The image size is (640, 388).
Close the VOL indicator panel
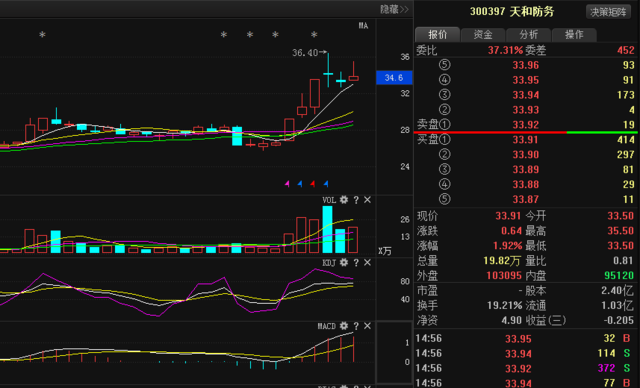point(367,200)
